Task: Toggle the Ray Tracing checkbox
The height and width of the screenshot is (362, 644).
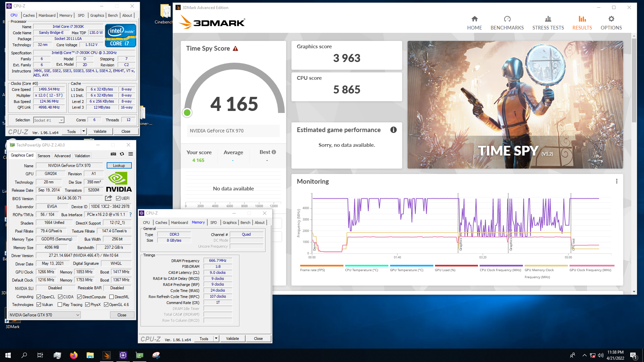Action: click(x=60, y=305)
